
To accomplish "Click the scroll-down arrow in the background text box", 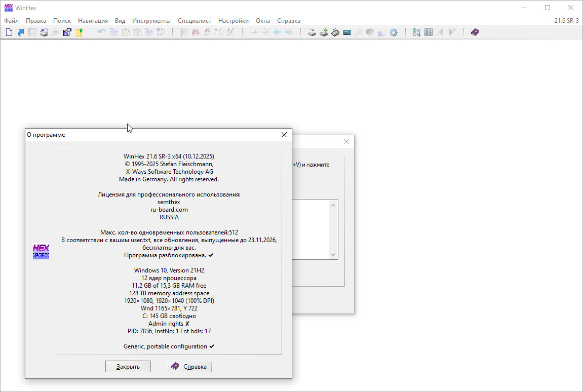I will (x=333, y=255).
